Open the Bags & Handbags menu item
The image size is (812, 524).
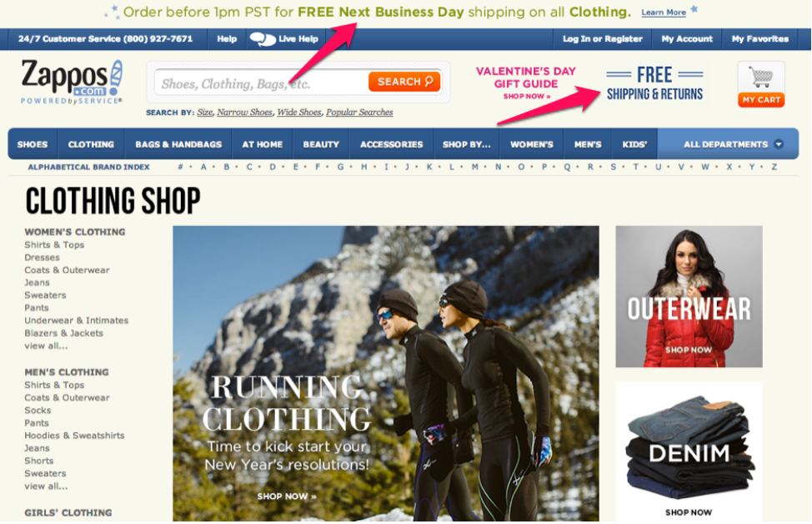tap(178, 144)
